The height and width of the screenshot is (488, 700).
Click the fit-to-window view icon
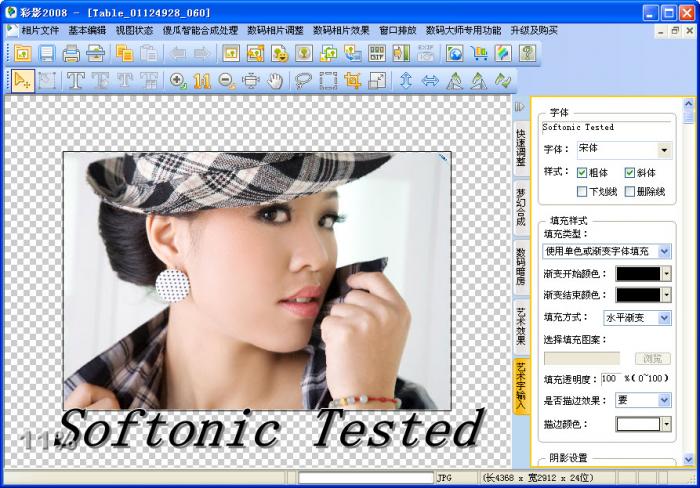(x=251, y=81)
